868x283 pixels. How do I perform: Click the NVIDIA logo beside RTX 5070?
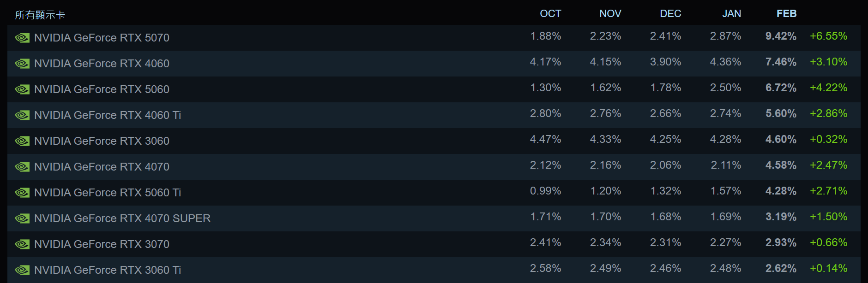point(22,38)
